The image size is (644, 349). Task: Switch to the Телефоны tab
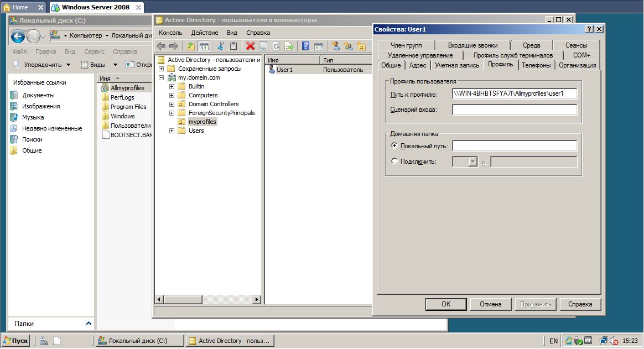pos(536,65)
